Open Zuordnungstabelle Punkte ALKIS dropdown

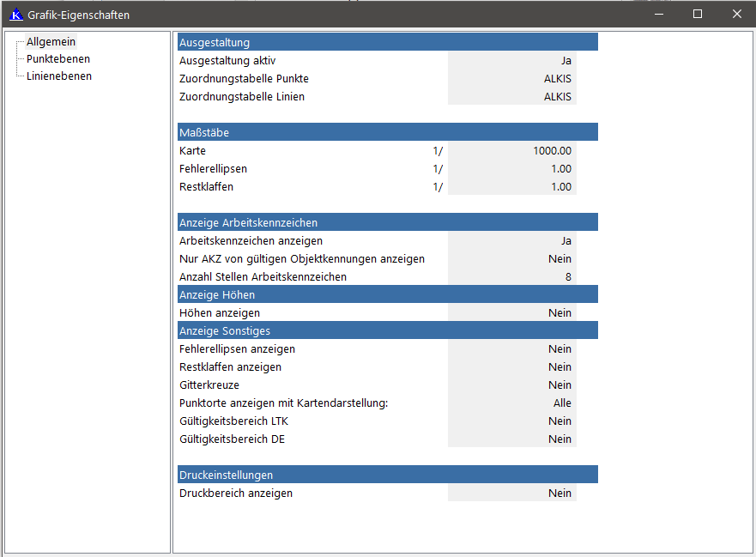[x=512, y=79]
